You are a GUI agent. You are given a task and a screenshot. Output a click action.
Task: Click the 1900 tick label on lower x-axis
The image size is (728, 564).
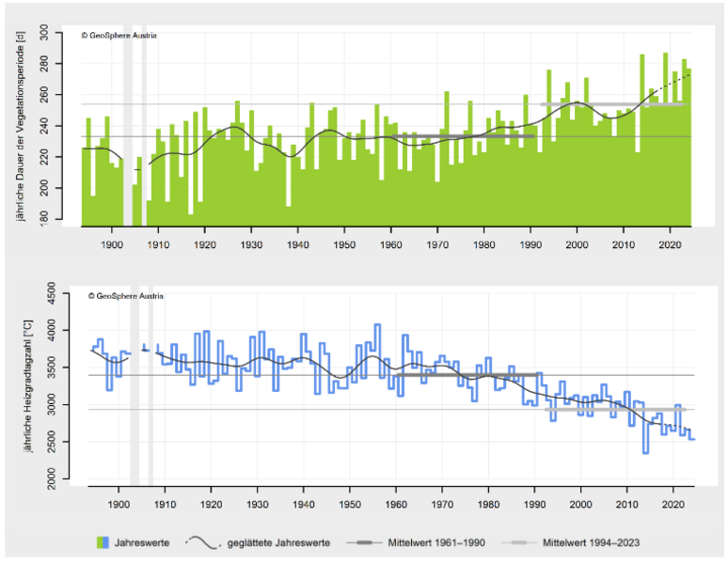(x=119, y=503)
